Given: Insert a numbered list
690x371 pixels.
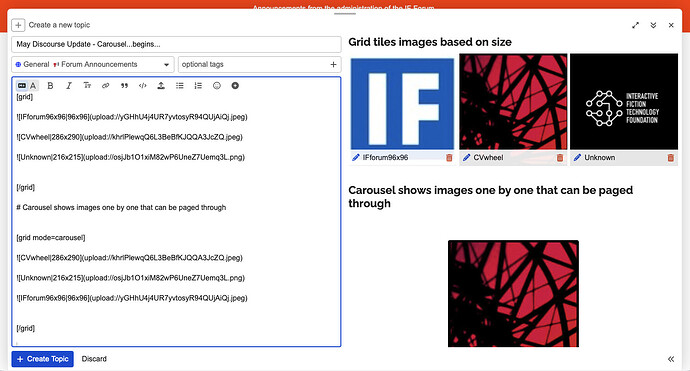Looking at the screenshot, I should click(x=198, y=86).
